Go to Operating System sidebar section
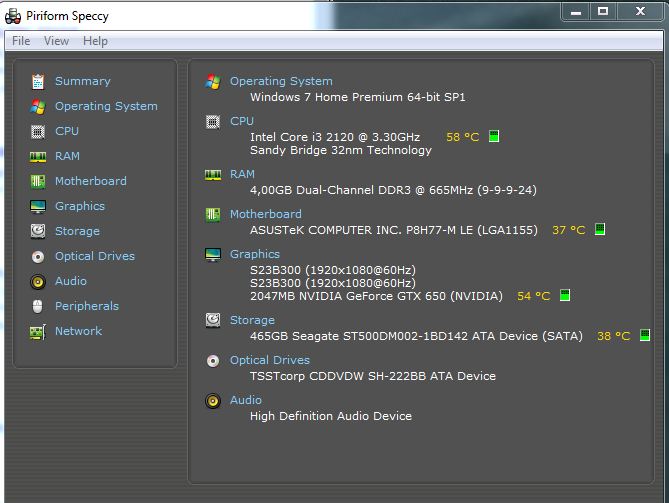Image resolution: width=669 pixels, height=503 pixels. (106, 106)
